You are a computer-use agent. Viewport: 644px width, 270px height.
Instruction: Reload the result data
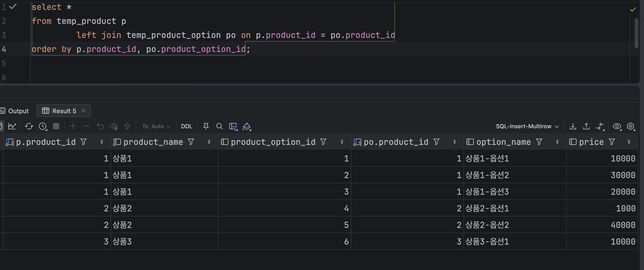click(29, 126)
